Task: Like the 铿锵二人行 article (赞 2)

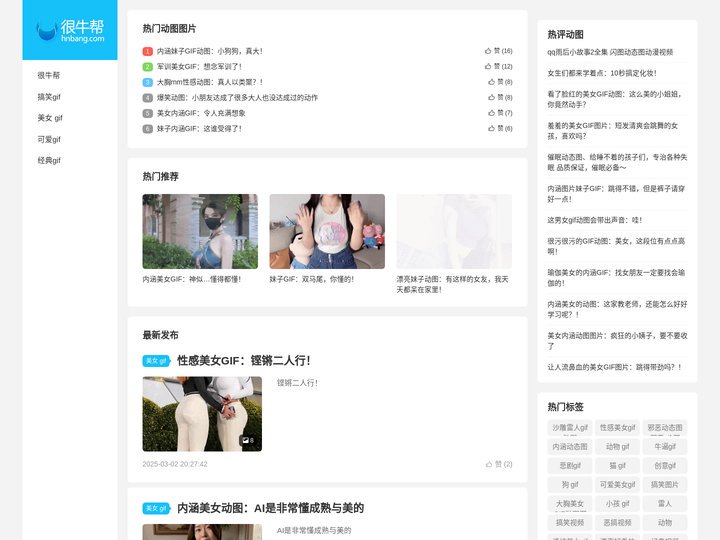Action: tap(499, 464)
